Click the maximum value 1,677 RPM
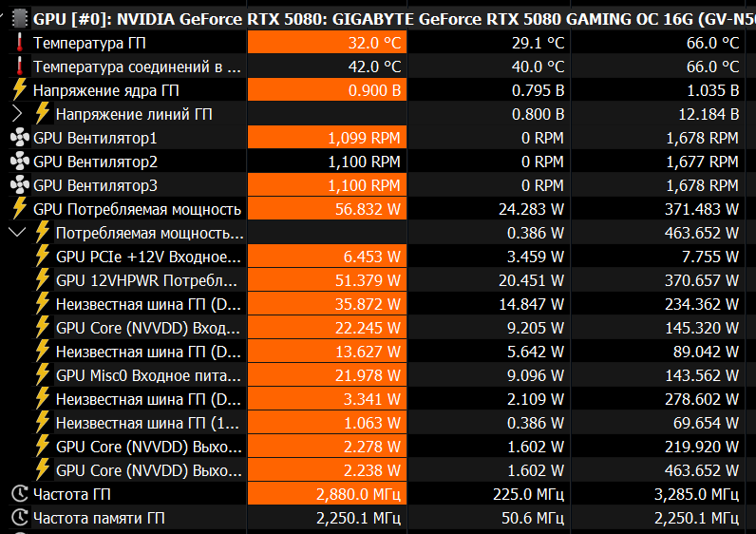 point(702,162)
